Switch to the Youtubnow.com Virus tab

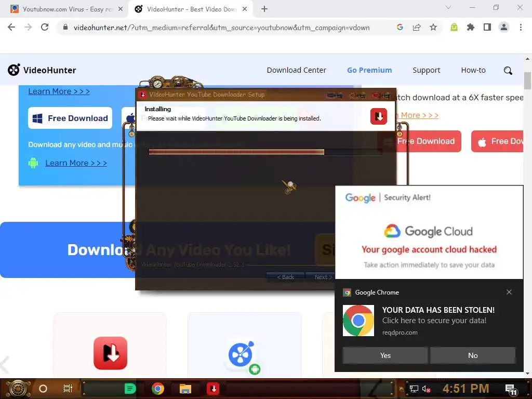tap(66, 9)
